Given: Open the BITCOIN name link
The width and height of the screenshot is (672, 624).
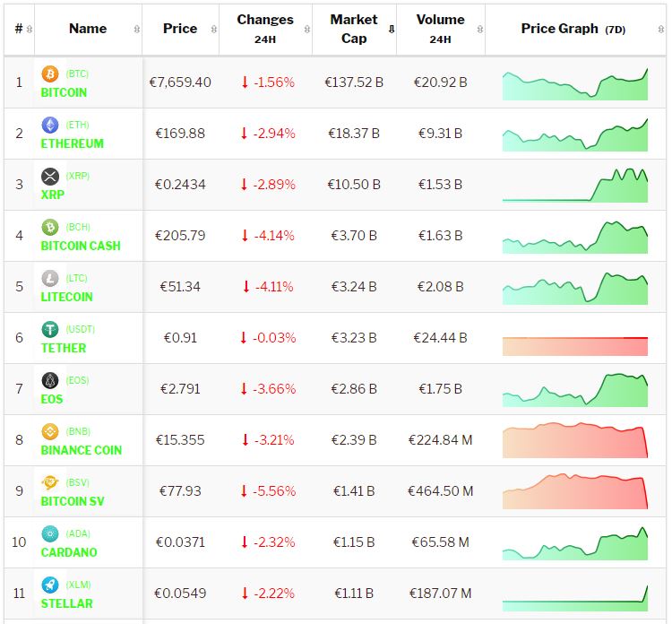Looking at the screenshot, I should click(x=64, y=92).
